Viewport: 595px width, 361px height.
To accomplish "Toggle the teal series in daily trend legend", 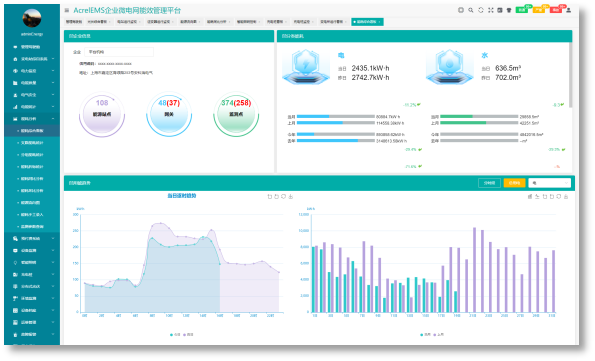I will pyautogui.click(x=175, y=334).
